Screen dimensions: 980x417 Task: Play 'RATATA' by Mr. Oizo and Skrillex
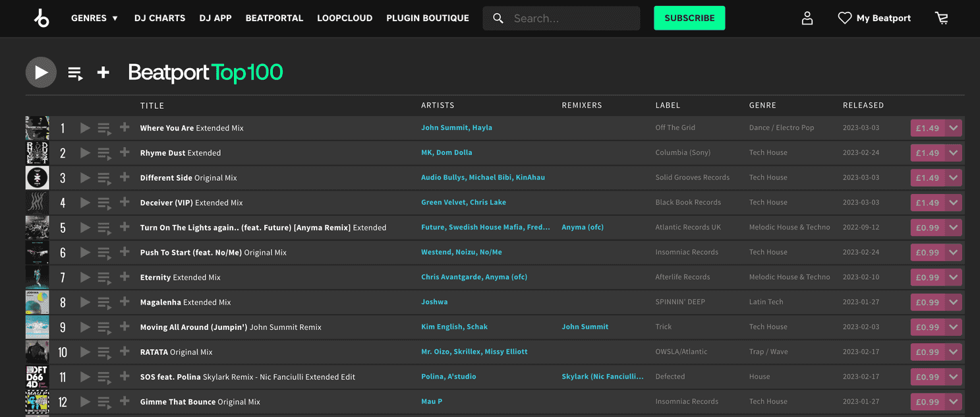point(85,352)
